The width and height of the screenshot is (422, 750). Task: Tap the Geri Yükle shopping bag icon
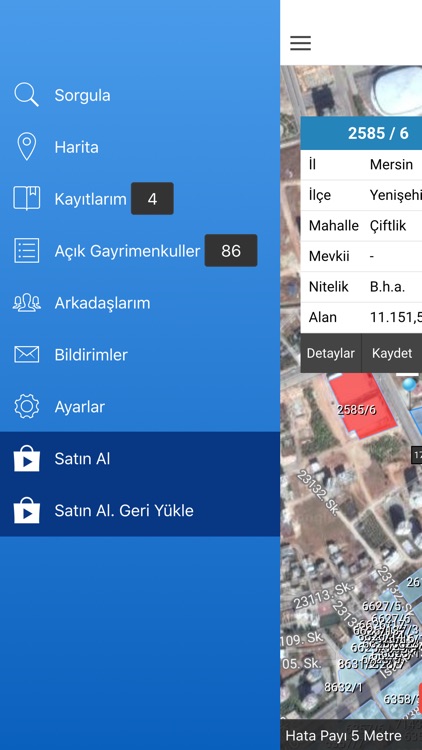(x=26, y=510)
